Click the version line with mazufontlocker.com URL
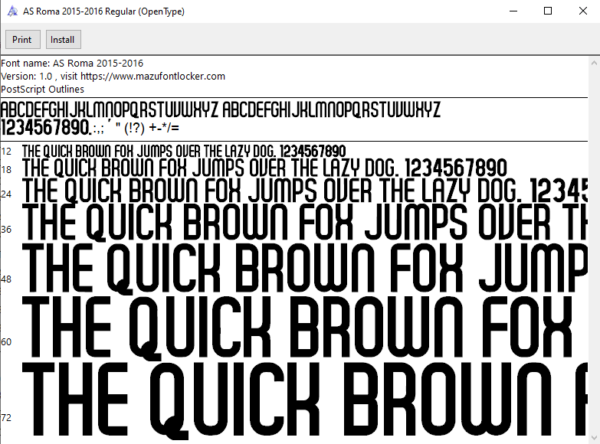 pos(113,76)
